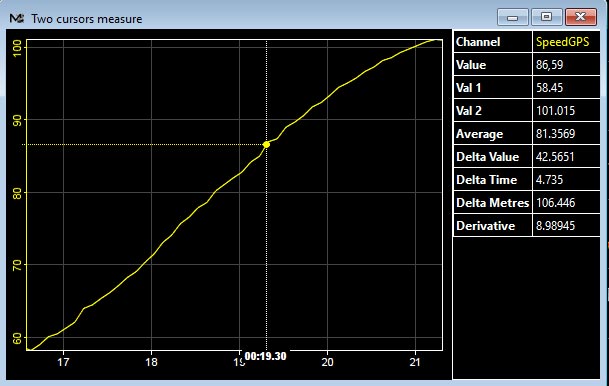Select the SpeedGPS channel cell
Image resolution: width=609 pixels, height=386 pixels.
point(566,42)
